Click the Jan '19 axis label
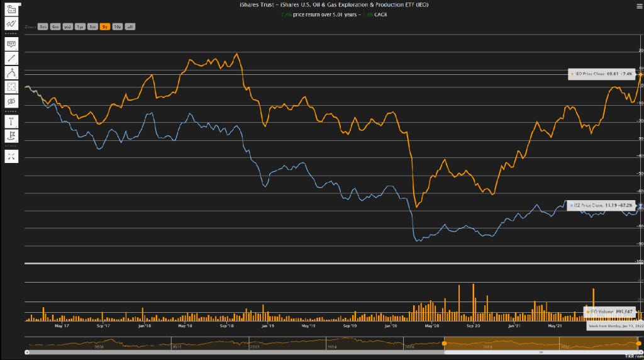The width and height of the screenshot is (644, 360). pos(267,326)
